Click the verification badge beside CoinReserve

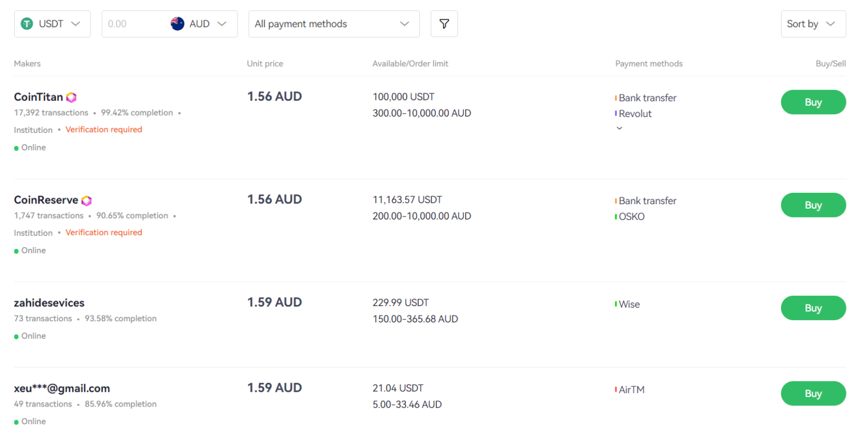pyautogui.click(x=86, y=200)
